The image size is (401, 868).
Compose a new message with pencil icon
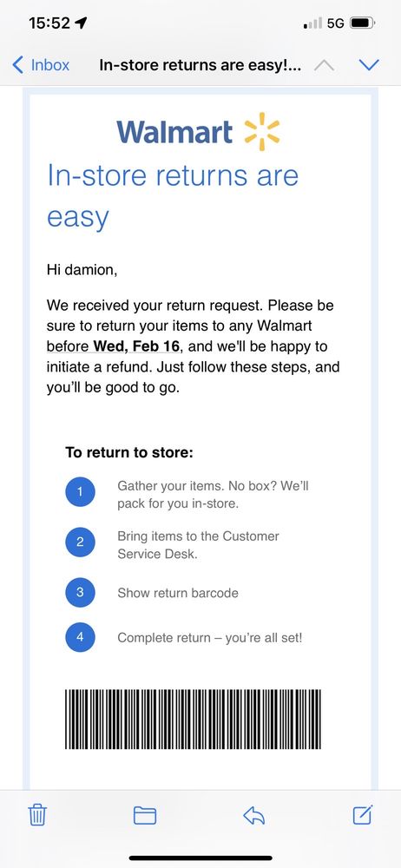pyautogui.click(x=363, y=814)
